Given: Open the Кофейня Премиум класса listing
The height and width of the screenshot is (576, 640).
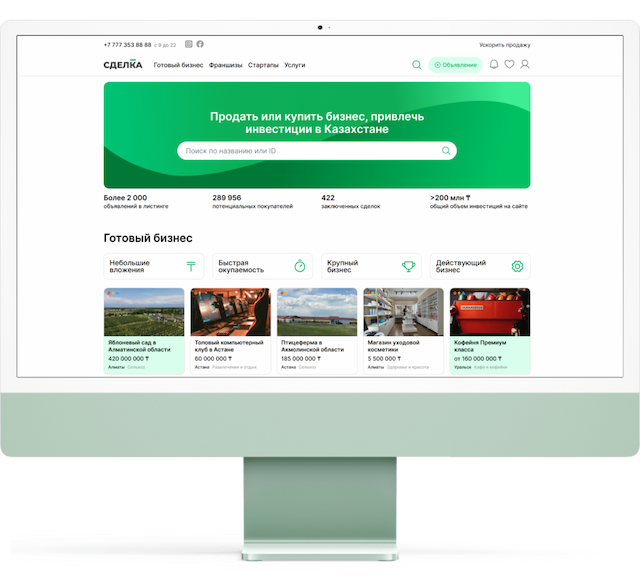Looking at the screenshot, I should (x=490, y=330).
